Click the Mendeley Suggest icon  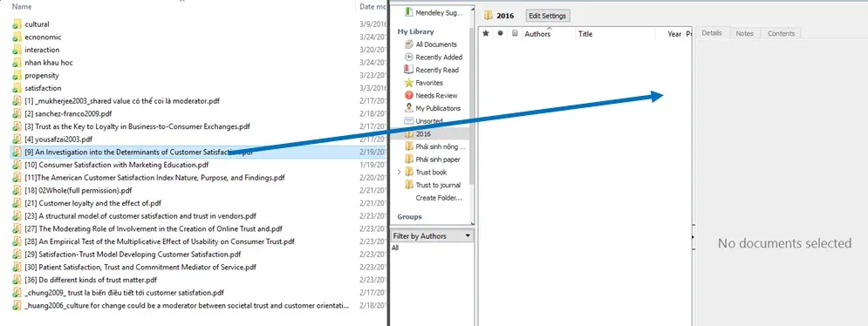pos(409,12)
